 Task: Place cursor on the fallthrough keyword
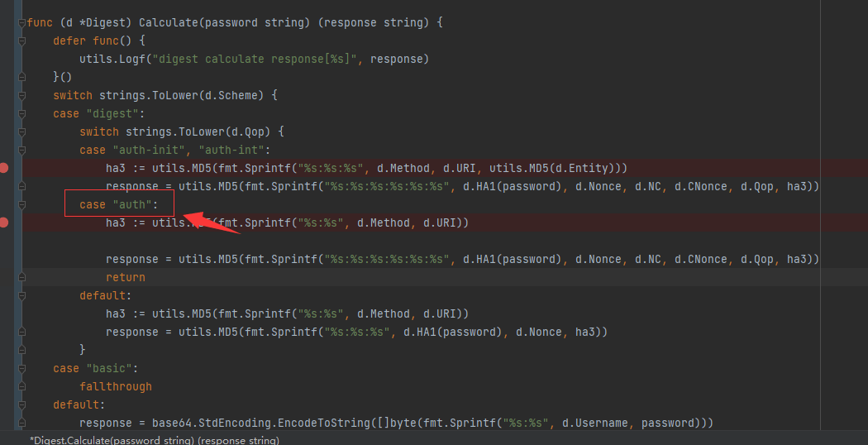[x=116, y=386]
